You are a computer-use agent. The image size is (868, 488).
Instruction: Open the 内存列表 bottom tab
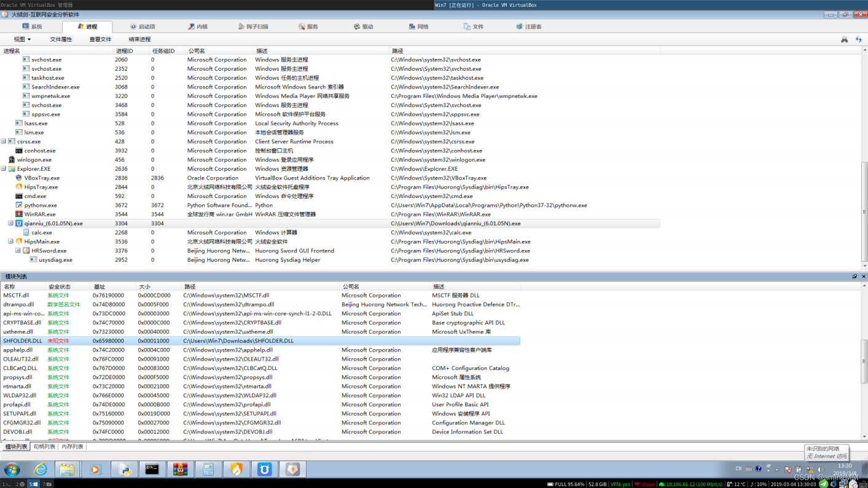(x=72, y=447)
